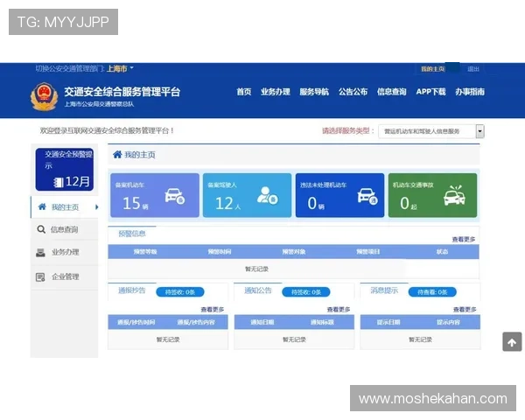
Task: Click the 预警等级 column header
Action: click(145, 251)
